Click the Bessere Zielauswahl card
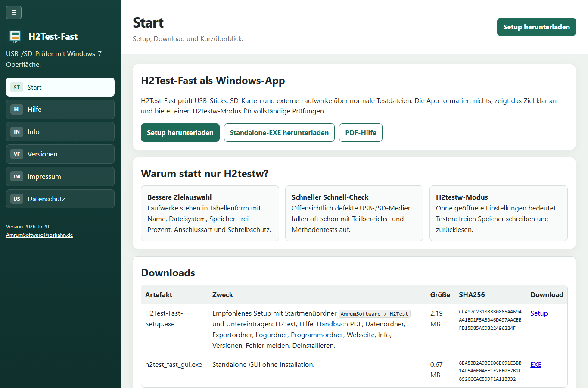 210,213
